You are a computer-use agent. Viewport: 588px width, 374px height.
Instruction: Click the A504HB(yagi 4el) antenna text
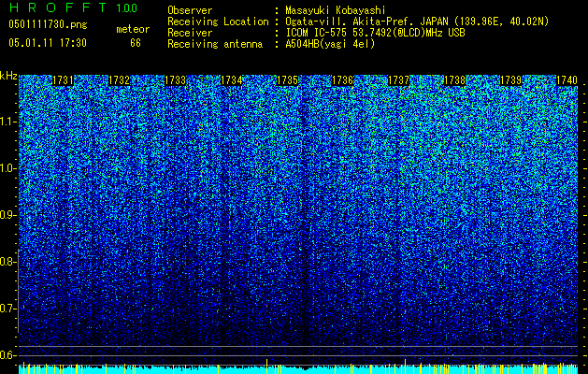tap(330, 44)
